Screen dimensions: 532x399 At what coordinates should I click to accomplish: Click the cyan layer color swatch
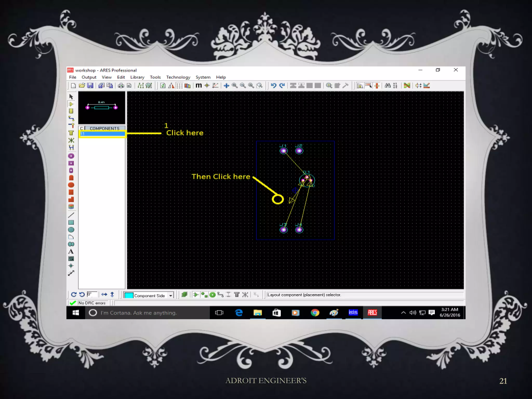pos(129,295)
